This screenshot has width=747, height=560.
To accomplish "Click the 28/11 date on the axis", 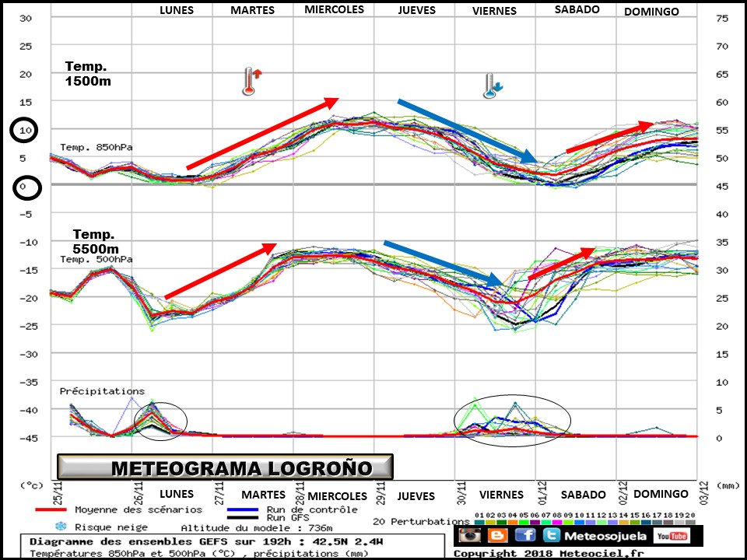I will [x=300, y=492].
